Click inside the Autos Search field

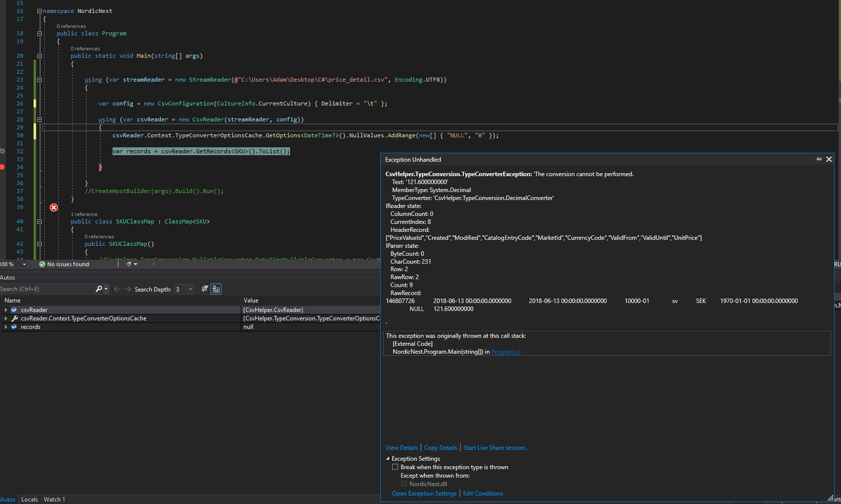click(45, 289)
